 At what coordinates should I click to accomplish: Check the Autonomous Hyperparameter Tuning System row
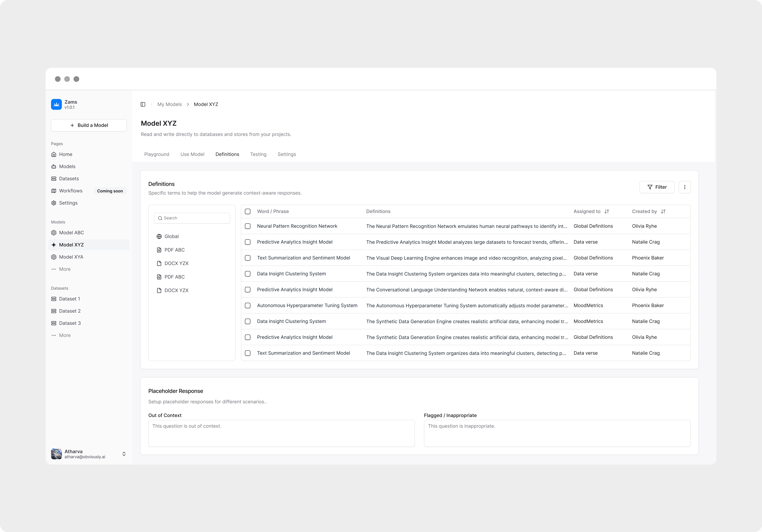pos(248,305)
